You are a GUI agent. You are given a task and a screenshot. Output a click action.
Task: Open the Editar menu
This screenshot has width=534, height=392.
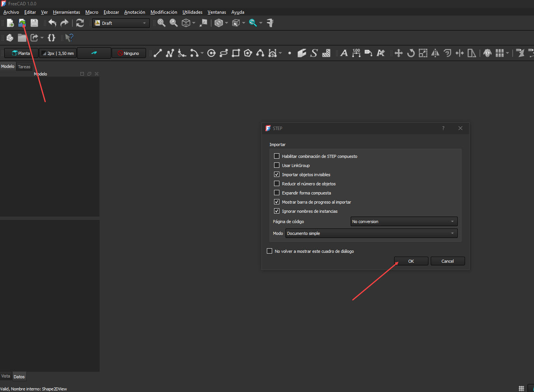(30, 12)
